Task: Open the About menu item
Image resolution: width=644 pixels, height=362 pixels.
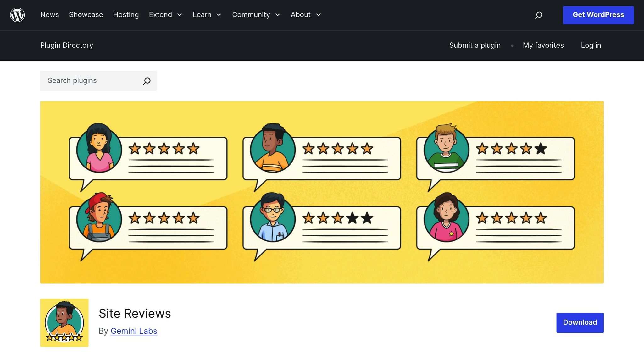Action: tap(301, 15)
